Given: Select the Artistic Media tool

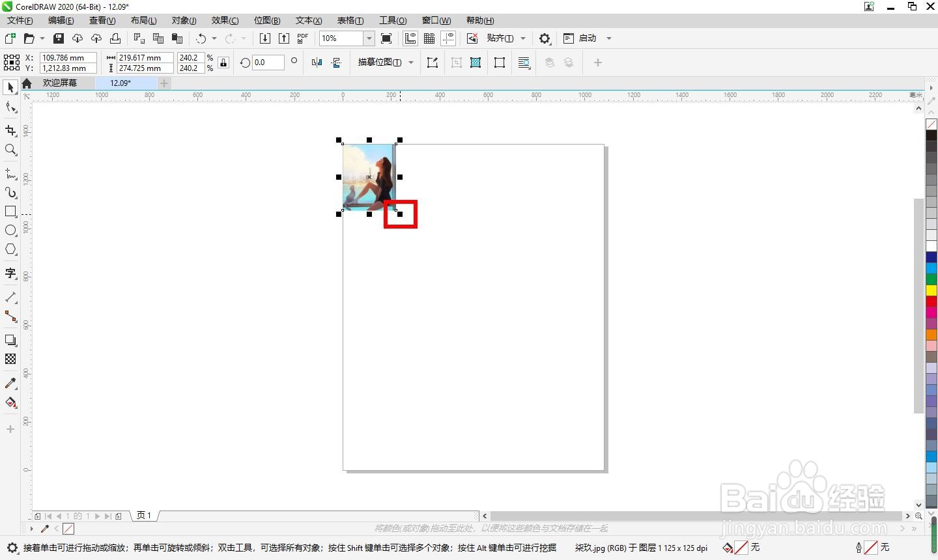Looking at the screenshot, I should click(10, 192).
